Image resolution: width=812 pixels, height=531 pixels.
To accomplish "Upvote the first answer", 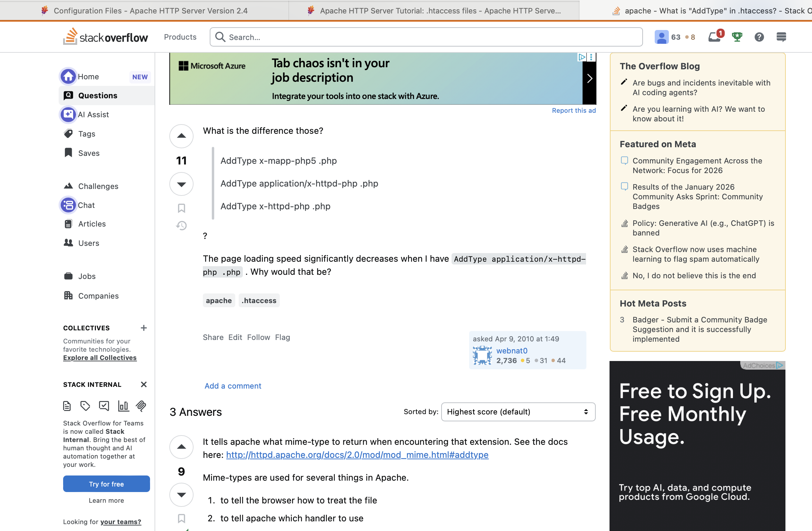I will [181, 447].
